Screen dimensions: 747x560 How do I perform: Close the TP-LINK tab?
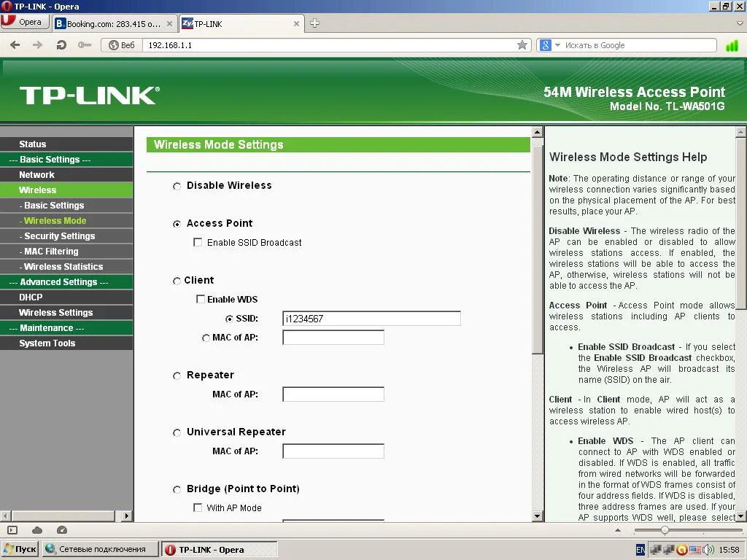tap(296, 24)
